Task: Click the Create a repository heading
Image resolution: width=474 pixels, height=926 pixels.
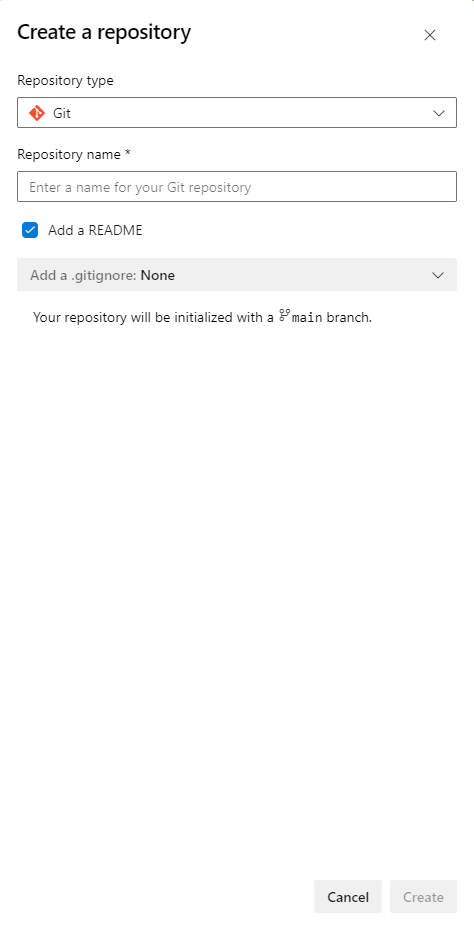Action: [104, 32]
